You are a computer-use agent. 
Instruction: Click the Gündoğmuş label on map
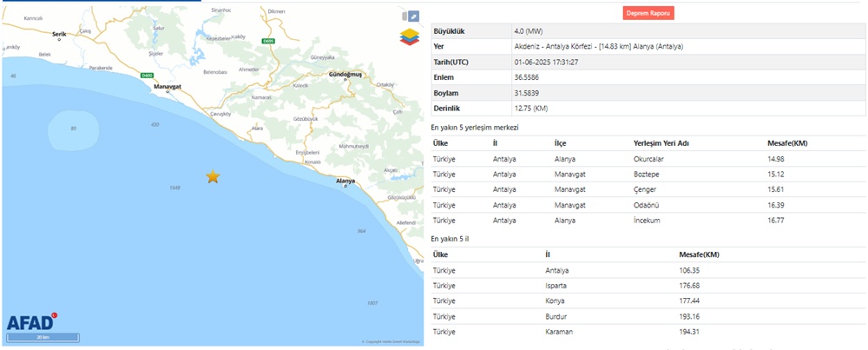(x=345, y=76)
